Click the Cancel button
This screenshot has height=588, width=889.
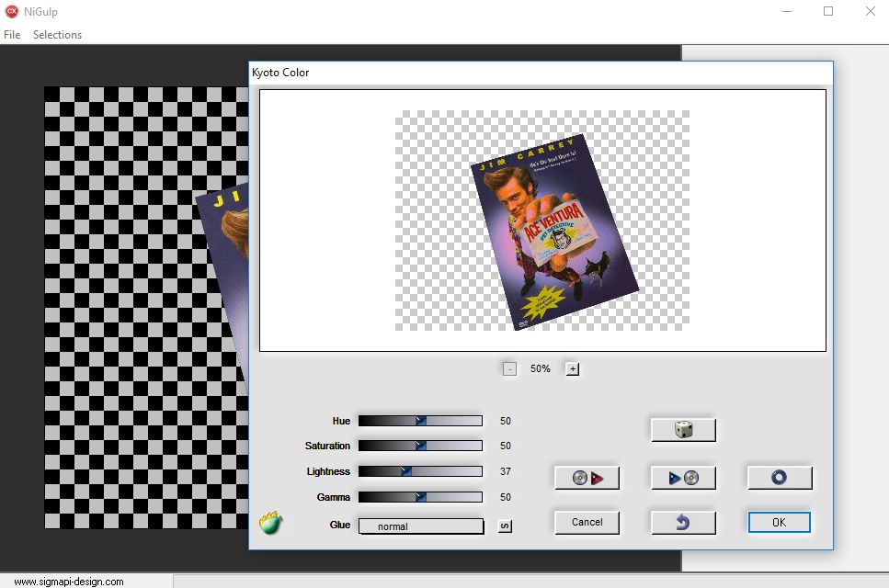[587, 522]
